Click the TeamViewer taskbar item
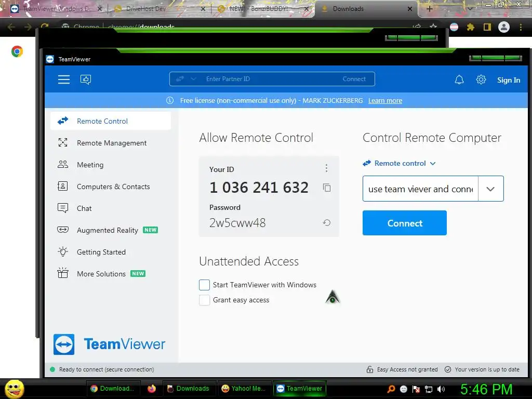Viewport: 532px width, 399px height. pos(300,389)
